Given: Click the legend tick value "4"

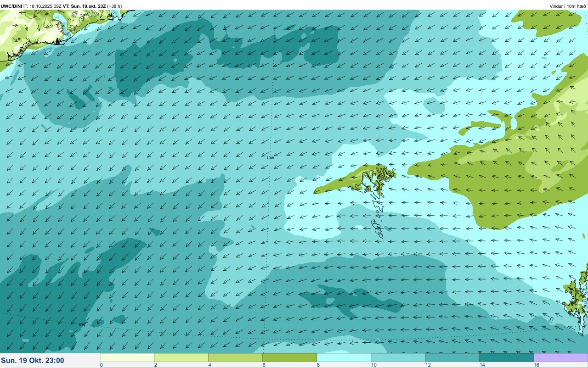Looking at the screenshot, I should tap(209, 365).
